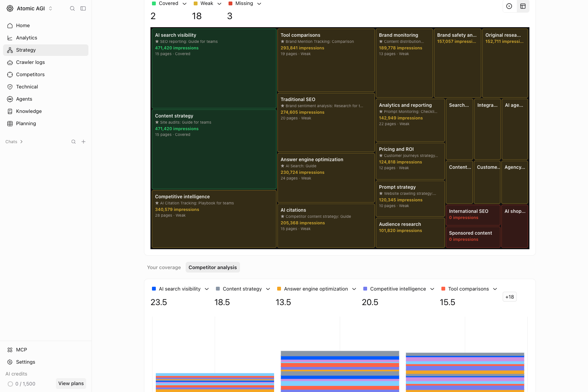Search chats magnifier icon
Viewport: 588px width, 392px height.
coord(73,142)
